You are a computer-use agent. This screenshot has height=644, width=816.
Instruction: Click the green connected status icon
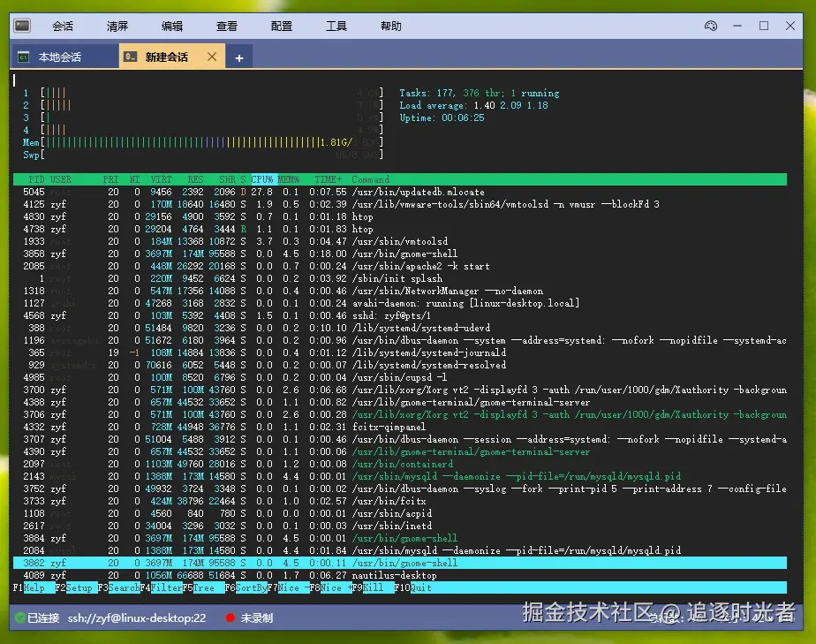click(x=19, y=617)
